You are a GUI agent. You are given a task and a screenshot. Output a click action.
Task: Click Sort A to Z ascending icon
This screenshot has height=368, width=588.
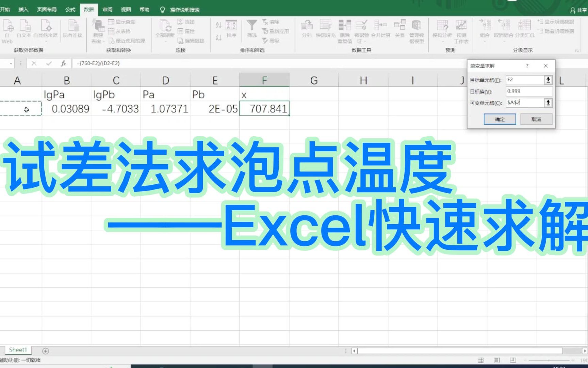coord(218,25)
